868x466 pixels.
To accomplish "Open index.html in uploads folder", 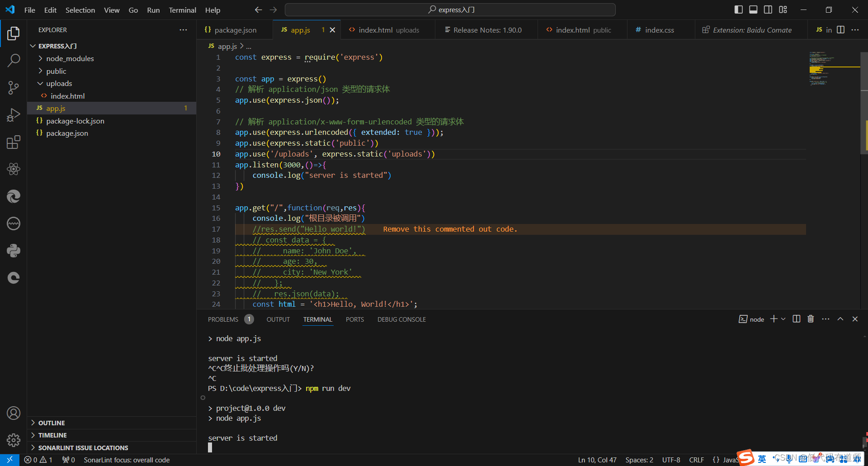I will click(x=112, y=96).
